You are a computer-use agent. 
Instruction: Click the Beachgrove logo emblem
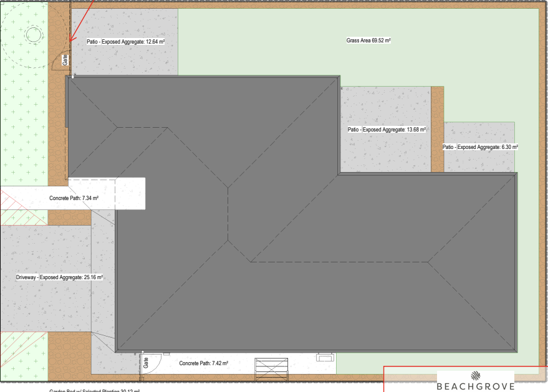click(476, 375)
